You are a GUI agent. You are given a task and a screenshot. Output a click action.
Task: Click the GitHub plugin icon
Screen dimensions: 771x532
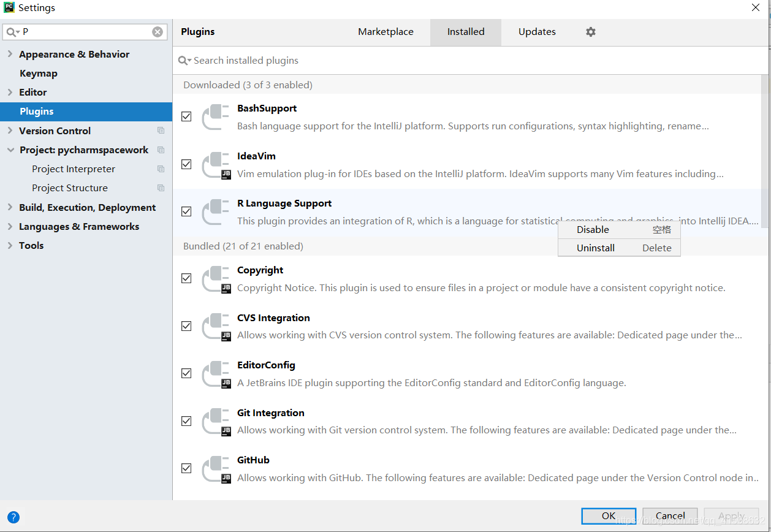(216, 469)
